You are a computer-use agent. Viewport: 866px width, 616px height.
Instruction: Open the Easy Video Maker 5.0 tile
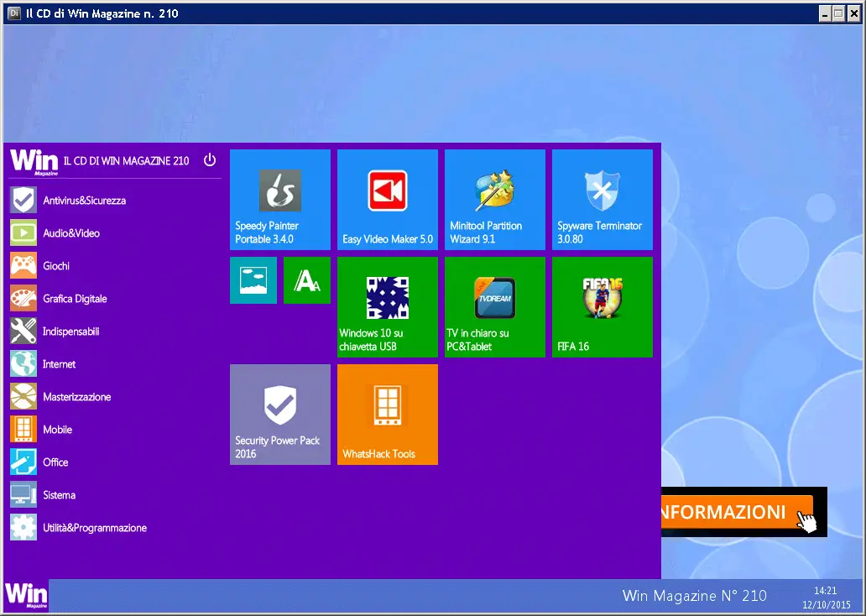(388, 200)
